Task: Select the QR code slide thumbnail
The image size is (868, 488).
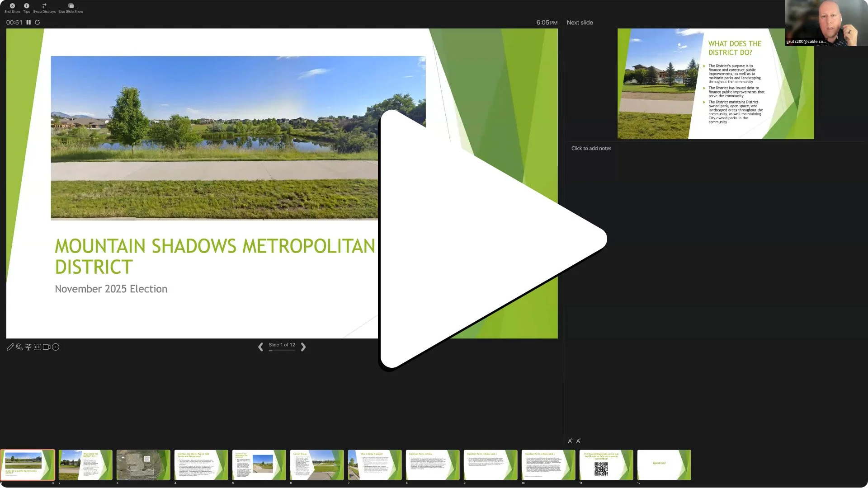Action: click(606, 465)
